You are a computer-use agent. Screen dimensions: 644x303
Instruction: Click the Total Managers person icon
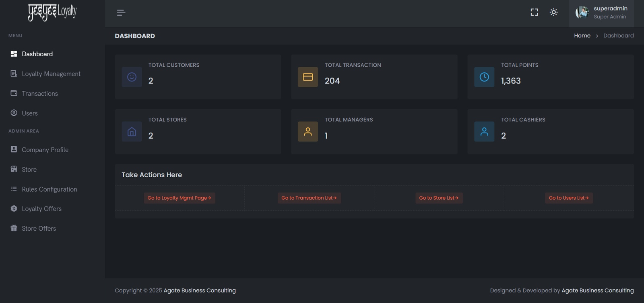pyautogui.click(x=308, y=132)
